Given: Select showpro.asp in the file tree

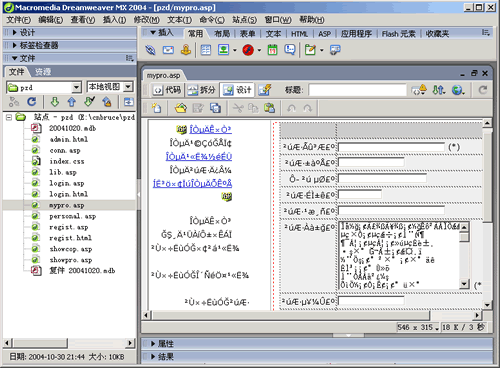Looking at the screenshot, I should 71,260.
